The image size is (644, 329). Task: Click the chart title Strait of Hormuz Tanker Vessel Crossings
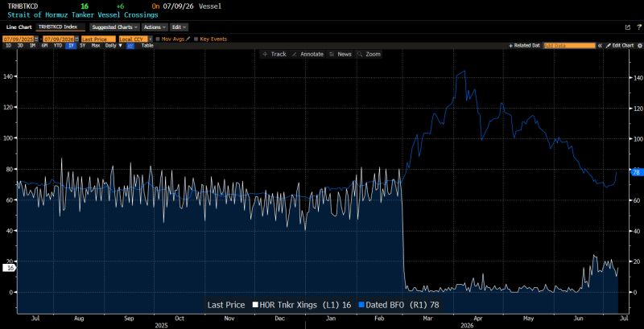point(83,14)
